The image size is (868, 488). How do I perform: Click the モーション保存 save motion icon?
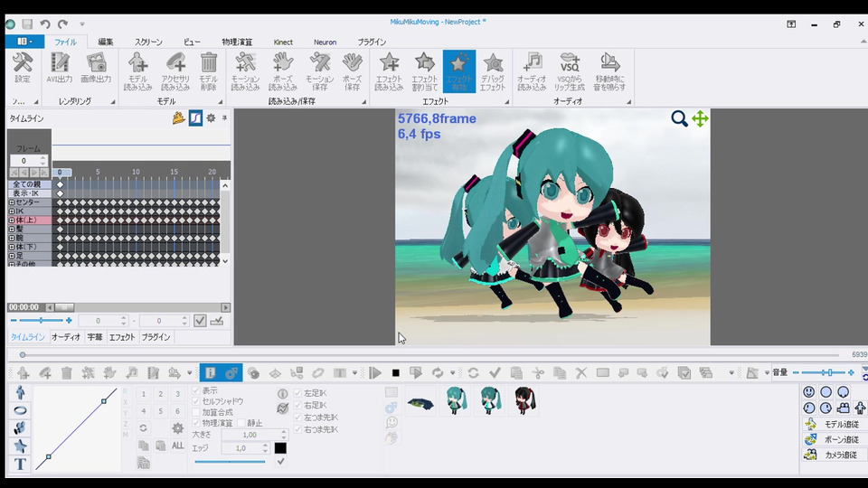[x=320, y=71]
